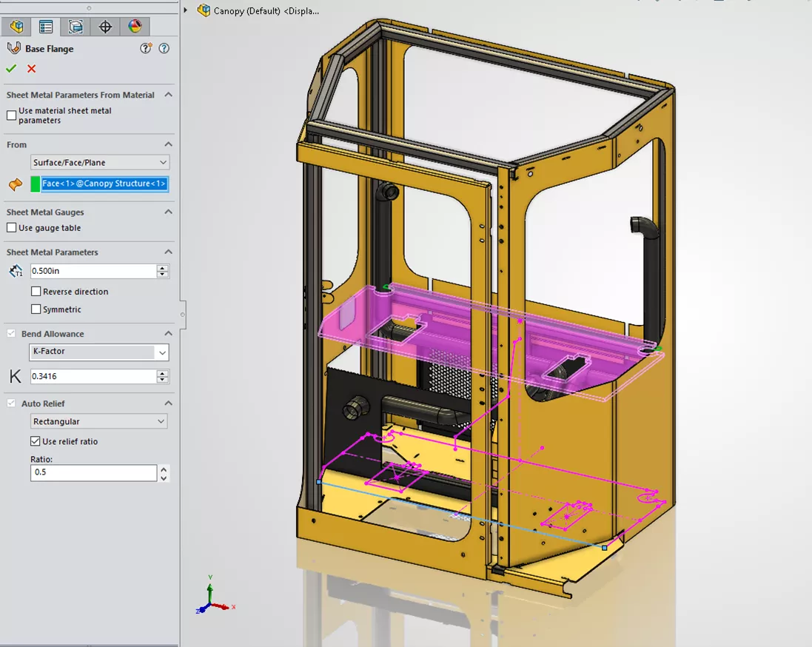Uncheck Use relief ratio

coord(36,441)
